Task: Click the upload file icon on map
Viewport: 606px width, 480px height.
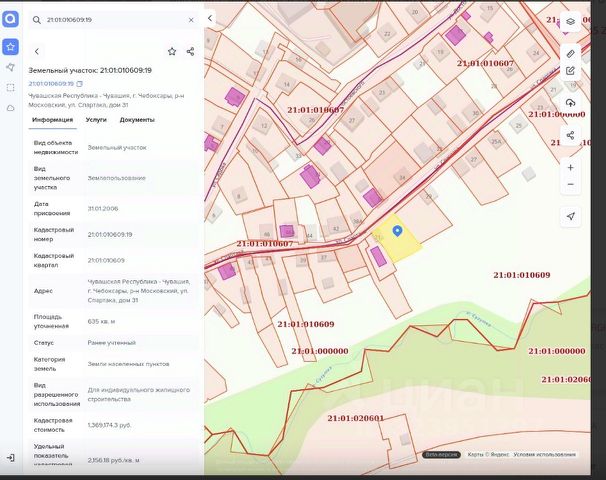Action: pos(570,103)
